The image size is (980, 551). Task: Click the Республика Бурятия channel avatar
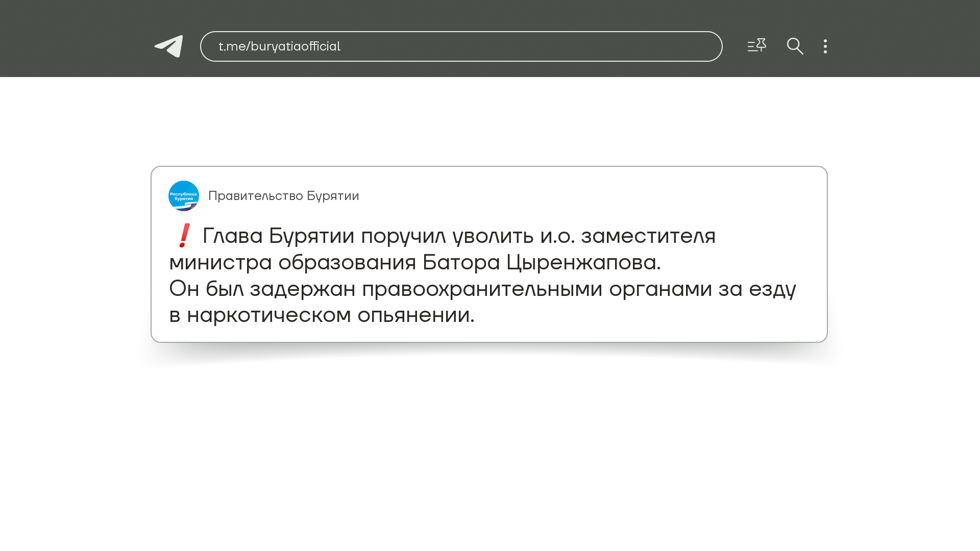click(184, 196)
